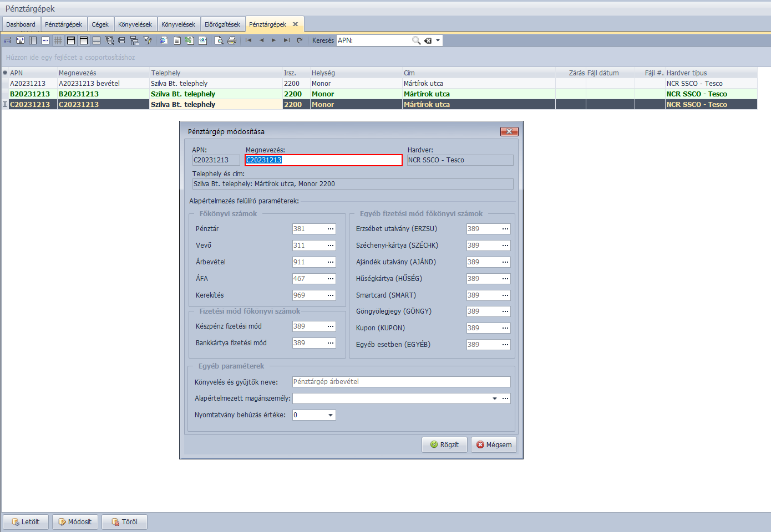Expand Alapértelmezett magánszemély dropdown
Screen dimensions: 771x532
(x=494, y=398)
